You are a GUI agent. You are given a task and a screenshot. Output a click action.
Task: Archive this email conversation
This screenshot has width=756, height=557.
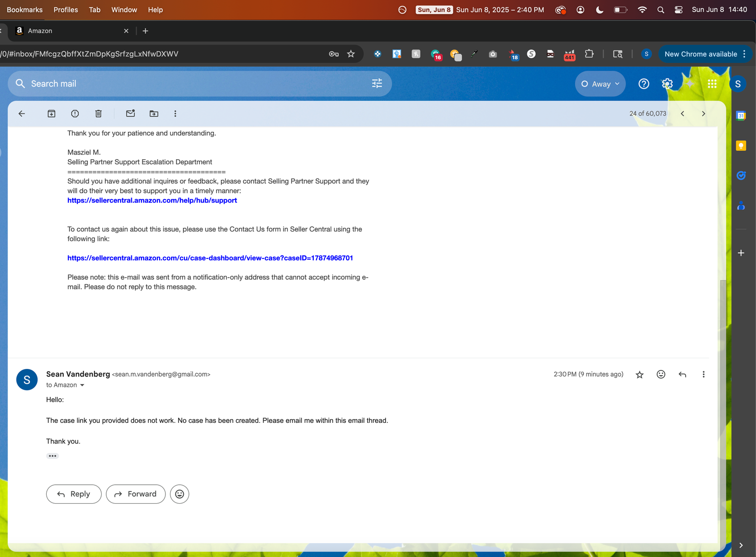(x=52, y=113)
